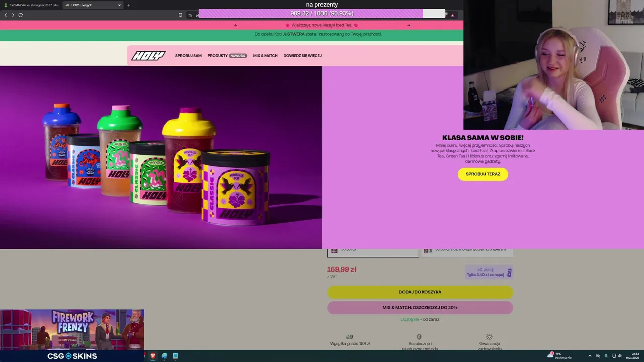Click the shield icon above Bezpieczne
This screenshot has height=362, width=644.
(419, 337)
